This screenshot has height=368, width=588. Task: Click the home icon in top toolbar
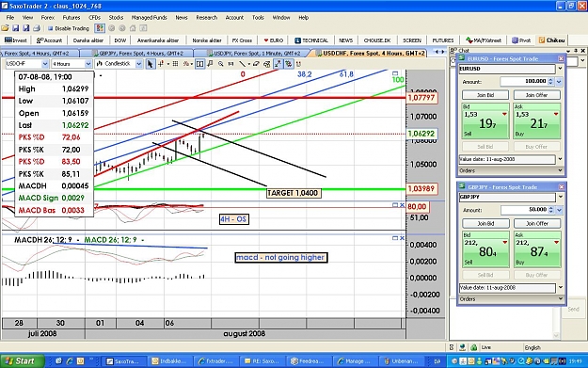coord(133,28)
